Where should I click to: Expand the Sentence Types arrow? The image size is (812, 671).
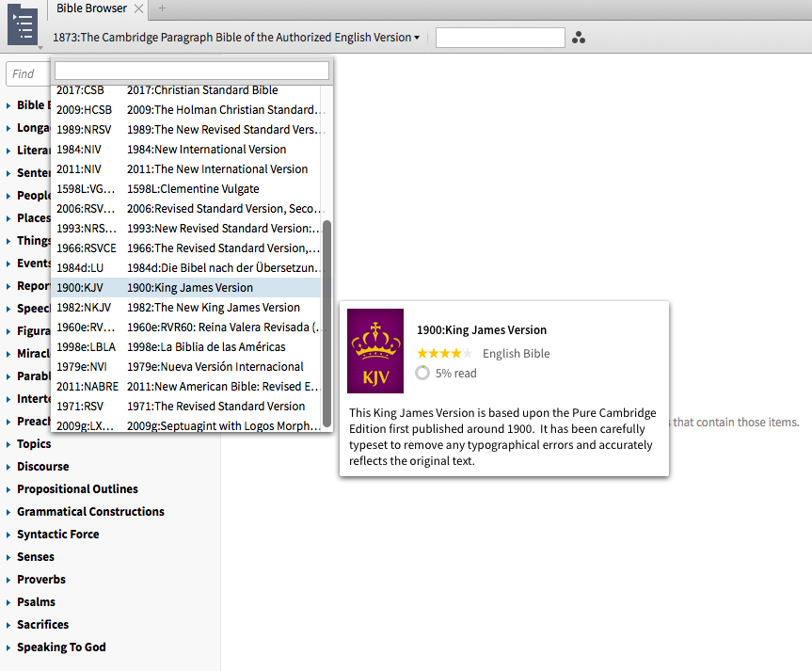click(8, 173)
